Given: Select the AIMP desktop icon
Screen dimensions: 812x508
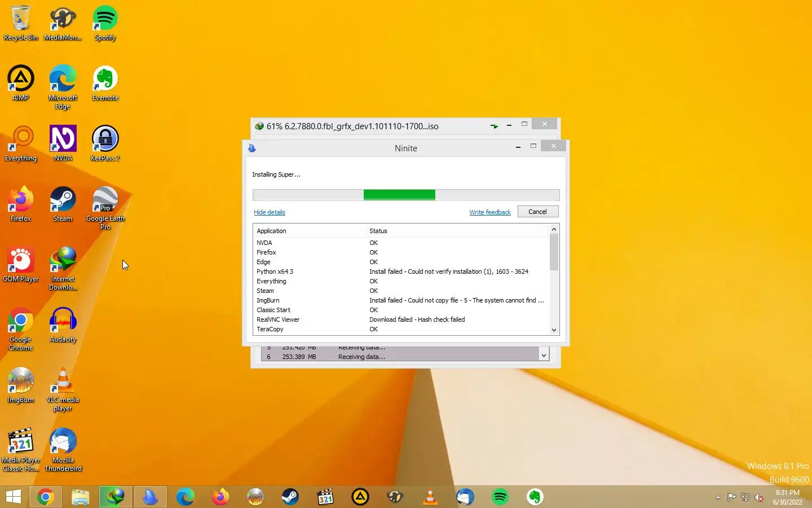Looking at the screenshot, I should tap(21, 84).
